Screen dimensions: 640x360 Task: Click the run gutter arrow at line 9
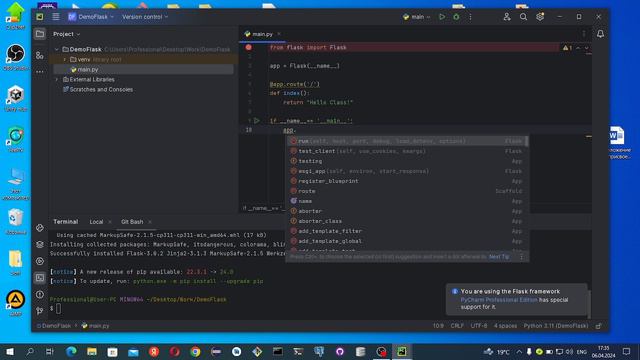pos(256,121)
